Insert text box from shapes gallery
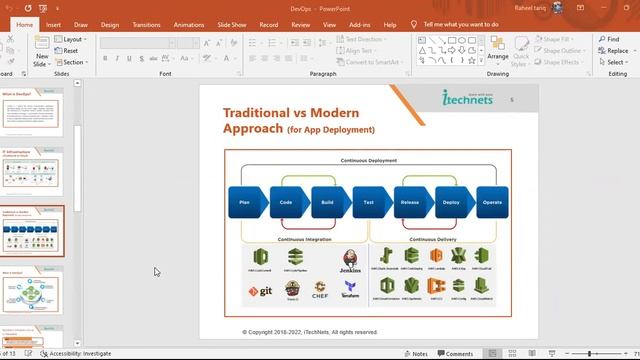The height and width of the screenshot is (360, 640). (422, 40)
